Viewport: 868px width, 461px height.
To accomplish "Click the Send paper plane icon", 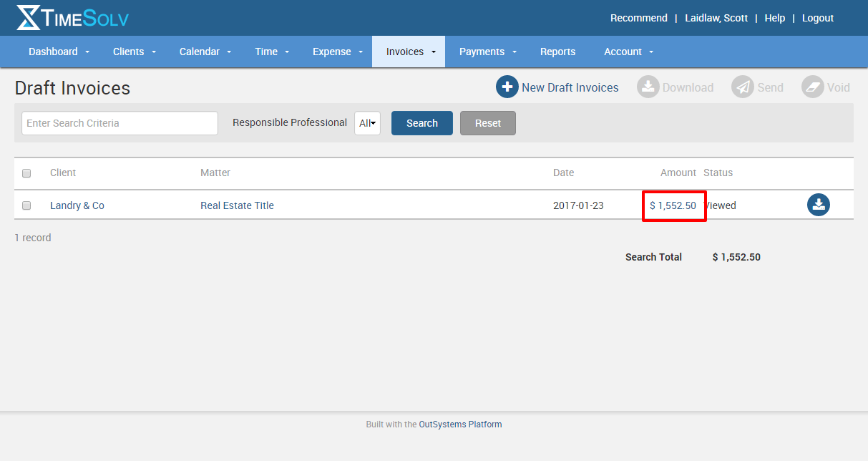I will [743, 87].
